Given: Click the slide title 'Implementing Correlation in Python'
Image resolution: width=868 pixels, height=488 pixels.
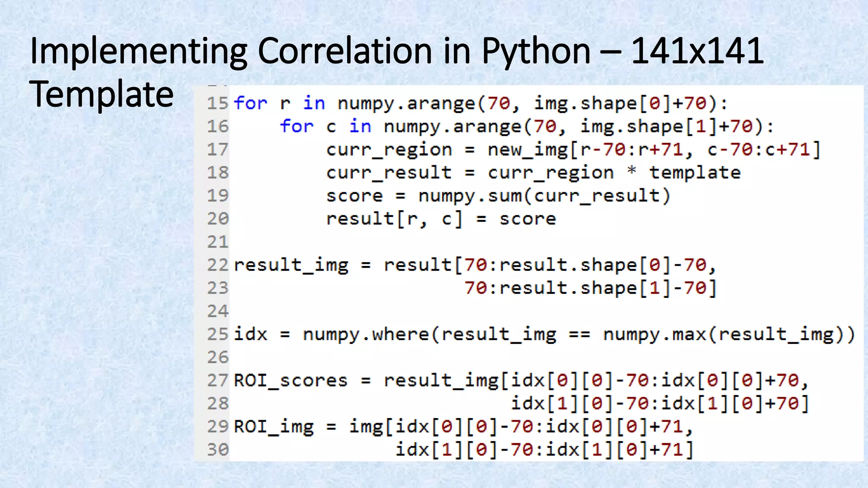Looking at the screenshot, I should pyautogui.click(x=309, y=51).
